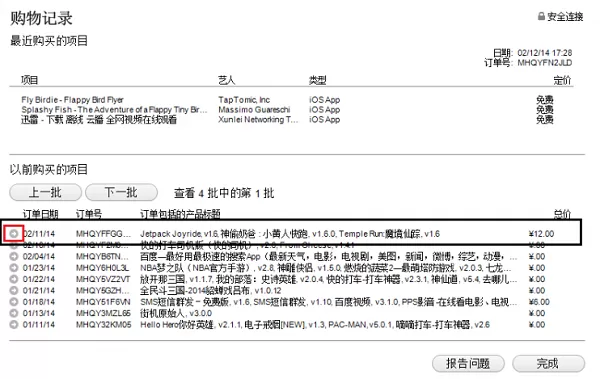
Task: Click batch indicator 查看 4 批中的第 1 批
Action: tap(224, 193)
